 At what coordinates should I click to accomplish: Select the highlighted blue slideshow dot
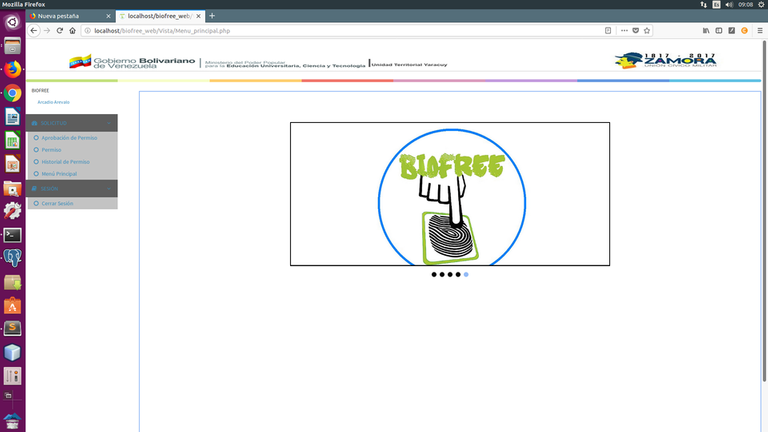[466, 275]
